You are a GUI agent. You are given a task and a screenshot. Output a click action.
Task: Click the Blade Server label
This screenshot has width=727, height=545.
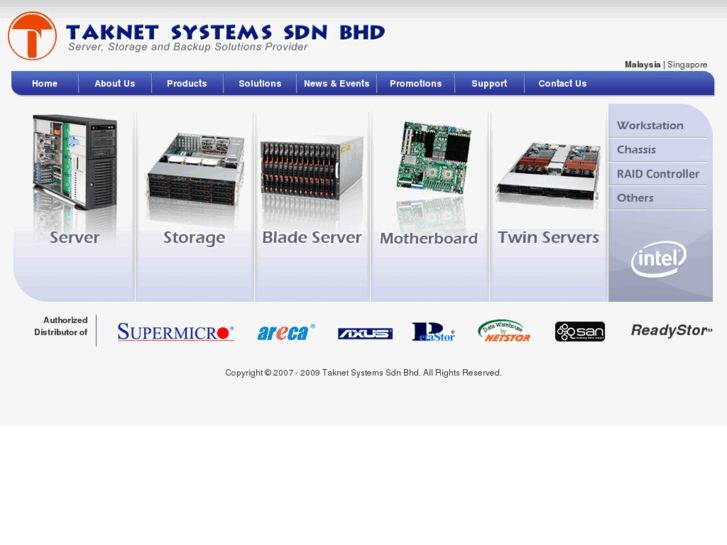tap(312, 237)
